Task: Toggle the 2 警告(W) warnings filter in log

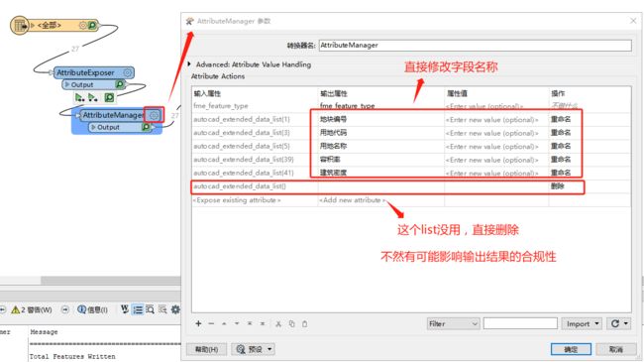Action: point(32,309)
